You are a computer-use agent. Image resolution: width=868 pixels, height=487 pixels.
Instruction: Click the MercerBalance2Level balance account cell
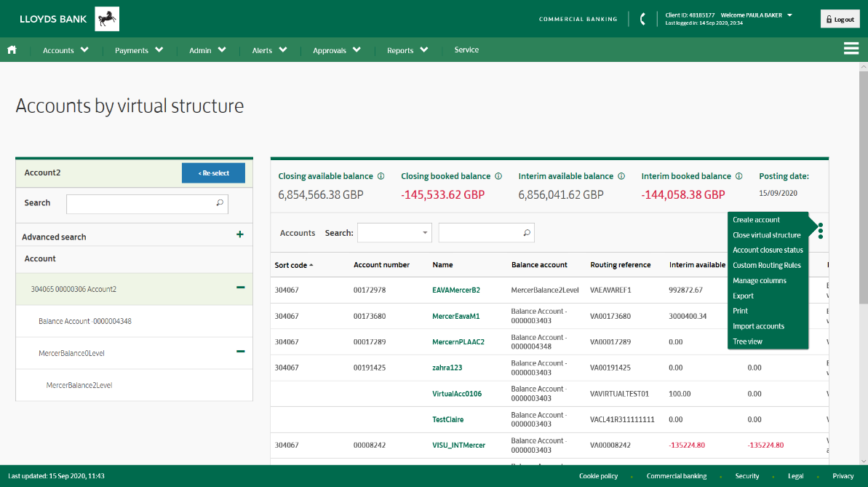[x=545, y=290]
